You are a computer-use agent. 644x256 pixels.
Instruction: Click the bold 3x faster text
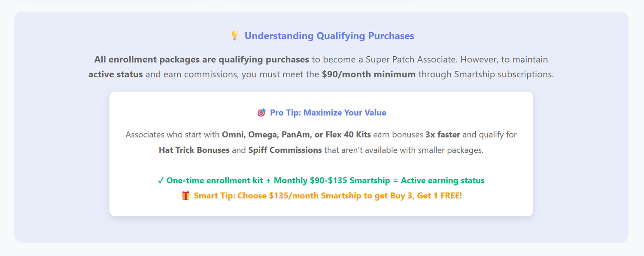443,135
